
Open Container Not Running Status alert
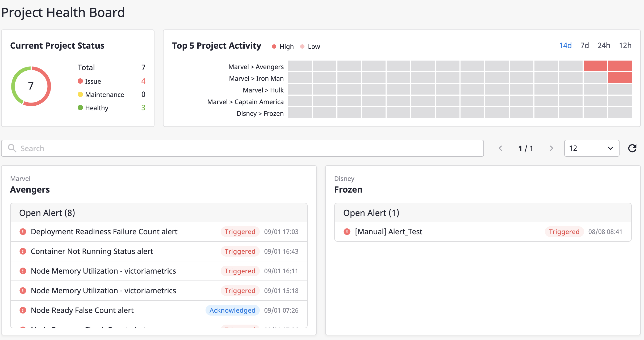[159, 251]
